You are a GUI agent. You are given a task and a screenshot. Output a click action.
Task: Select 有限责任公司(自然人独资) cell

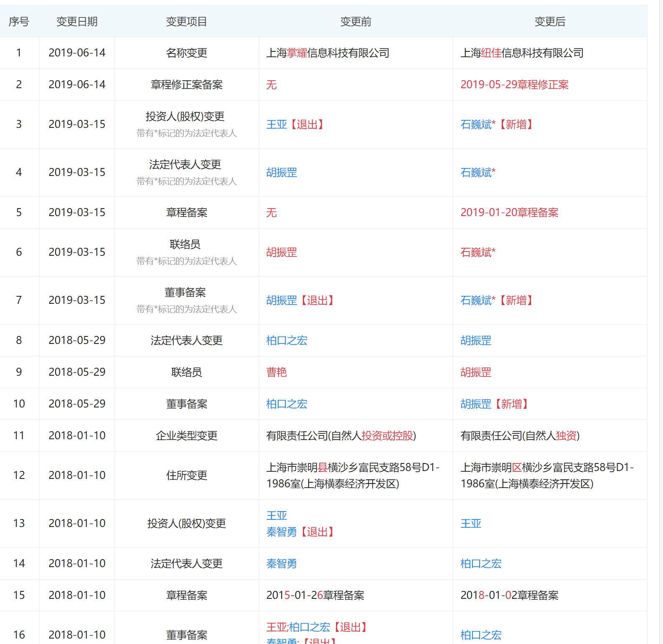[520, 436]
